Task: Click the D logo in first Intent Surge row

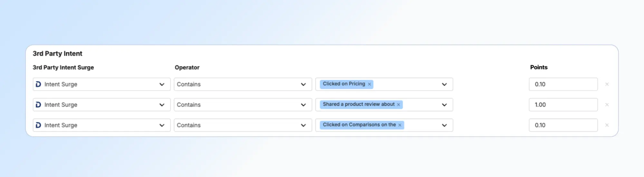Action: [x=38, y=84]
